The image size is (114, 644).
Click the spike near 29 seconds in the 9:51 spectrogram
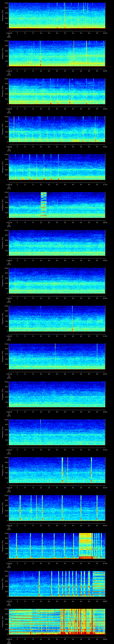pyautogui.click(x=55, y=355)
